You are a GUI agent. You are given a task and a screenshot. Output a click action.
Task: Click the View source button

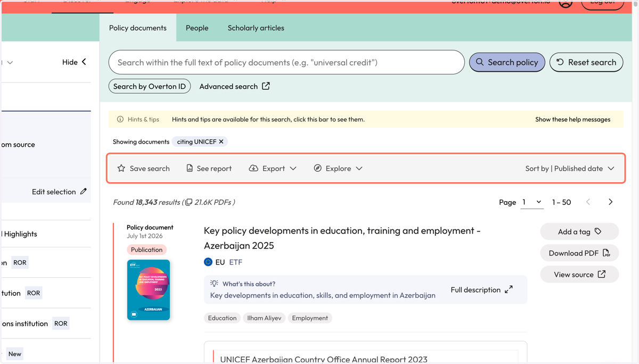(579, 275)
